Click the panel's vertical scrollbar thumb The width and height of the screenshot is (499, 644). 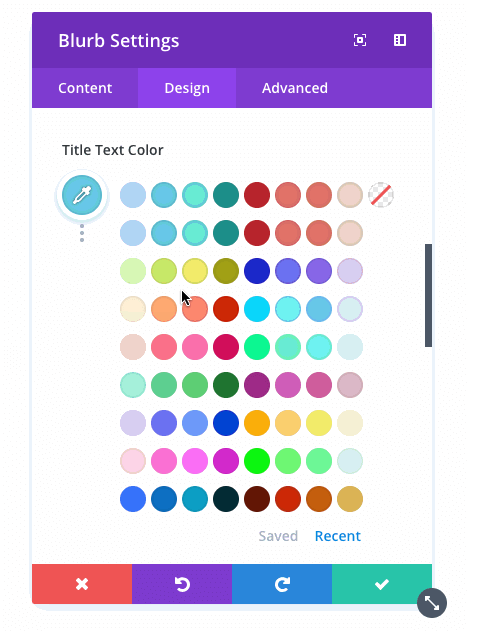[x=428, y=295]
